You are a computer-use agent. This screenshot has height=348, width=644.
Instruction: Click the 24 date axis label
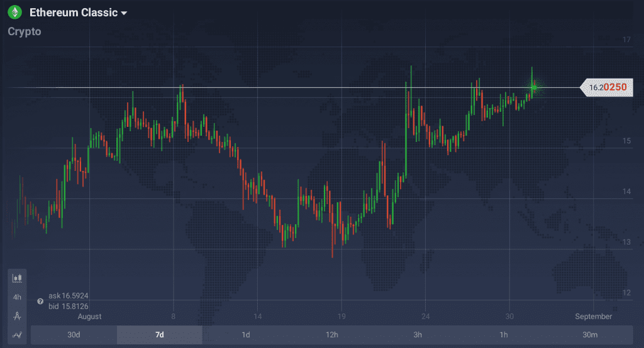tap(426, 317)
